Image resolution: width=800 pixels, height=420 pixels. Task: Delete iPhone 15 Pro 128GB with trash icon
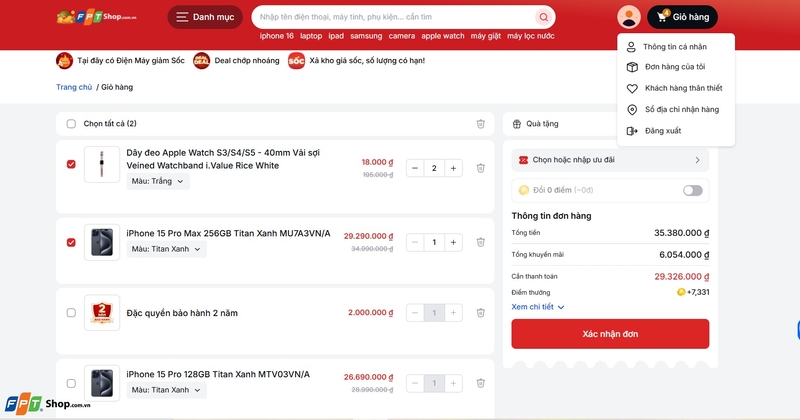click(481, 383)
